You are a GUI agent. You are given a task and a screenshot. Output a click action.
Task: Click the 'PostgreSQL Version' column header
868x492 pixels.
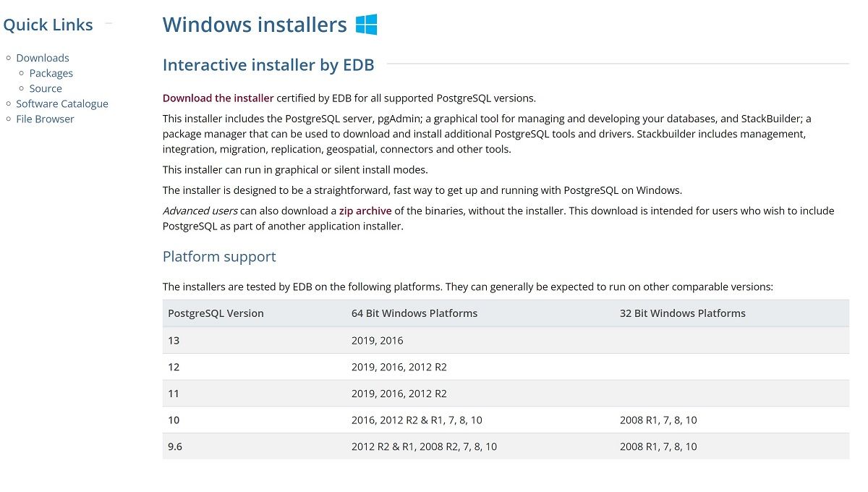[x=216, y=313]
